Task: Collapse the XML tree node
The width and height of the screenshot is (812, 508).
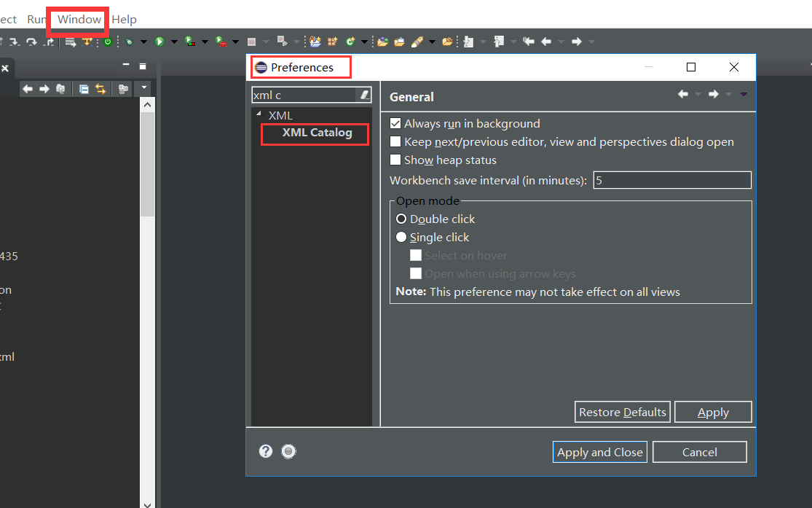Action: (259, 114)
